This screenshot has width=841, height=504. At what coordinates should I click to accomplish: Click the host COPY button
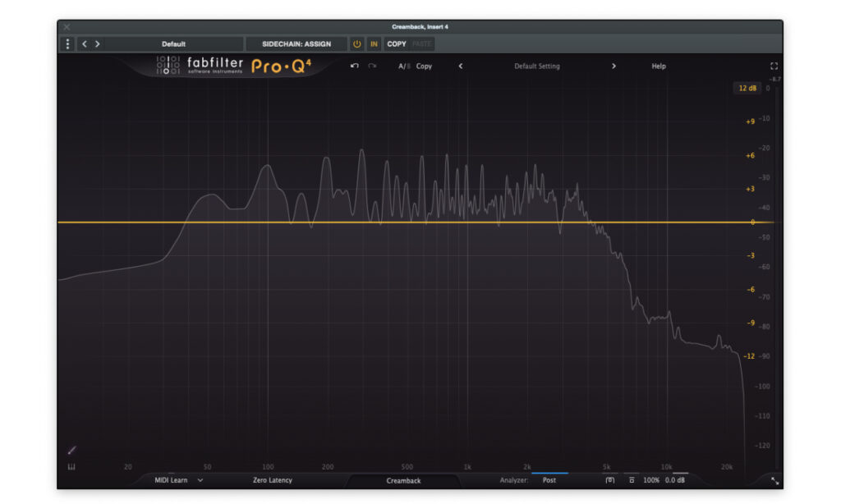coord(397,44)
